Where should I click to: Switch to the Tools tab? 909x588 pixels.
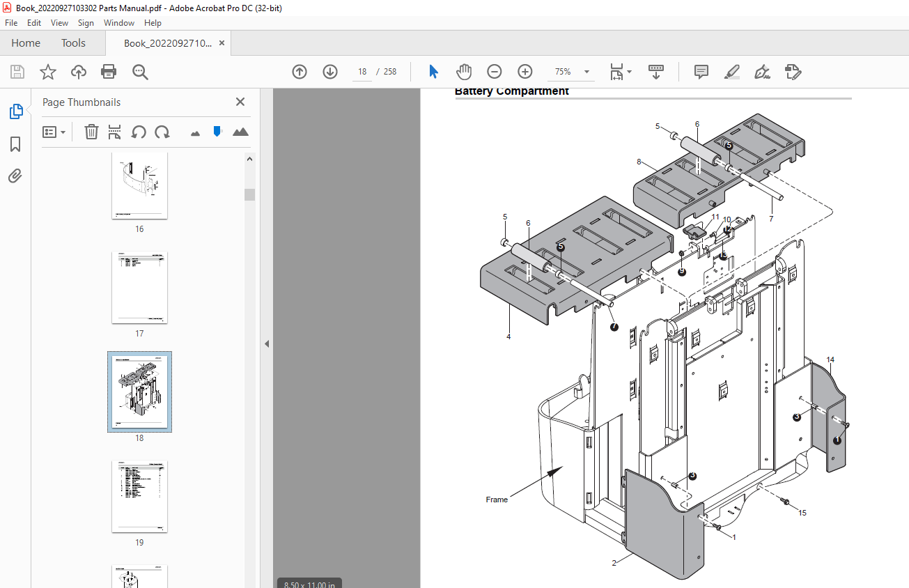point(73,43)
